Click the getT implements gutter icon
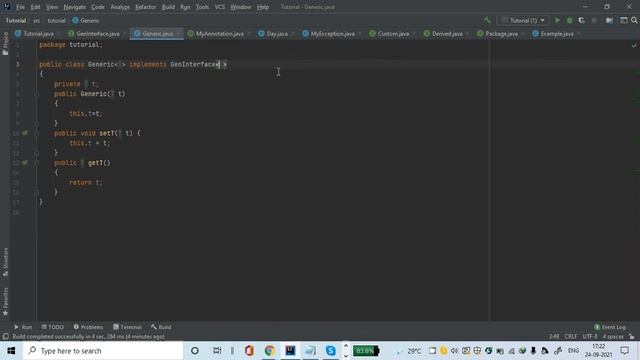 25,163
